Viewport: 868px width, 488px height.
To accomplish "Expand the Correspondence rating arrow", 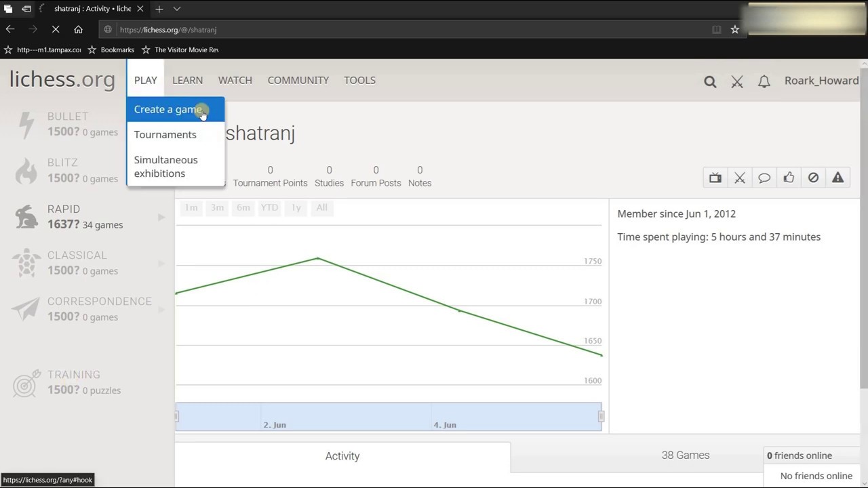I will tap(161, 309).
